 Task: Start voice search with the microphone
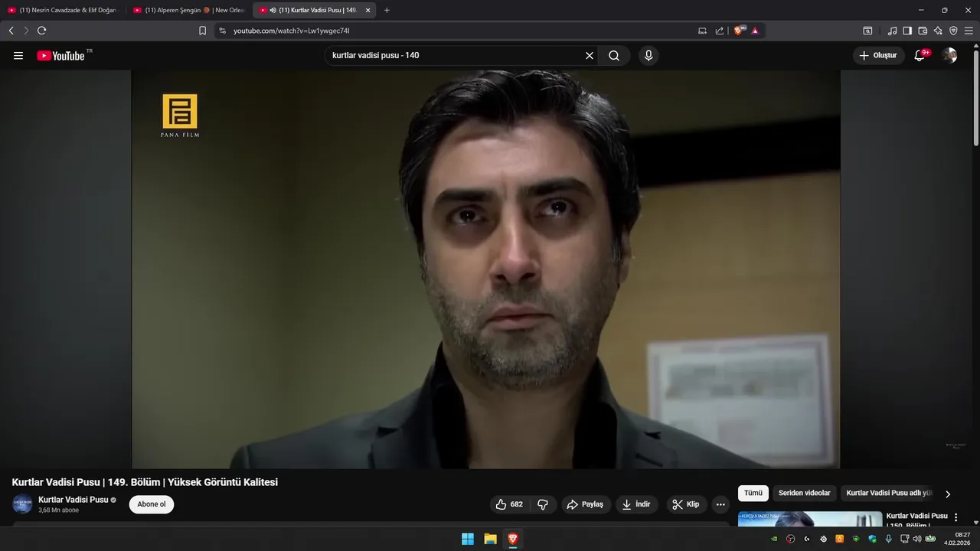pos(648,55)
